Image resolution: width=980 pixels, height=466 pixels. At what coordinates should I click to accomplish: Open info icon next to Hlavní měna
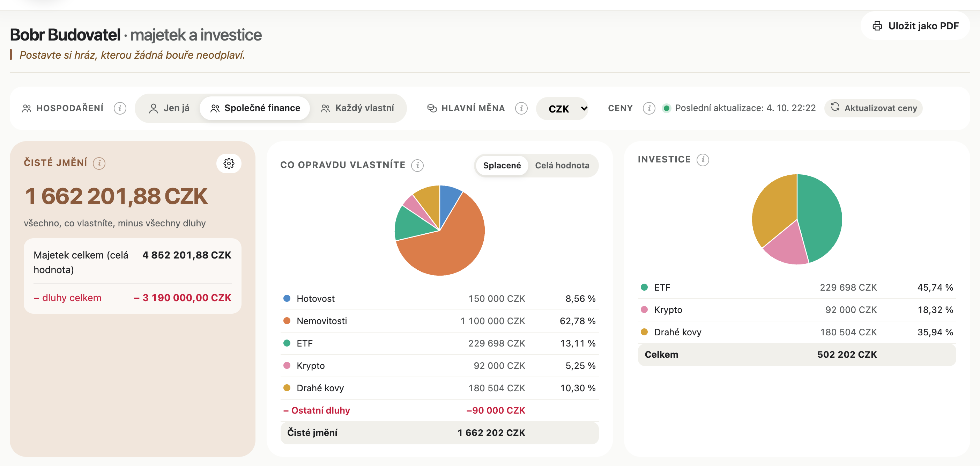(521, 108)
